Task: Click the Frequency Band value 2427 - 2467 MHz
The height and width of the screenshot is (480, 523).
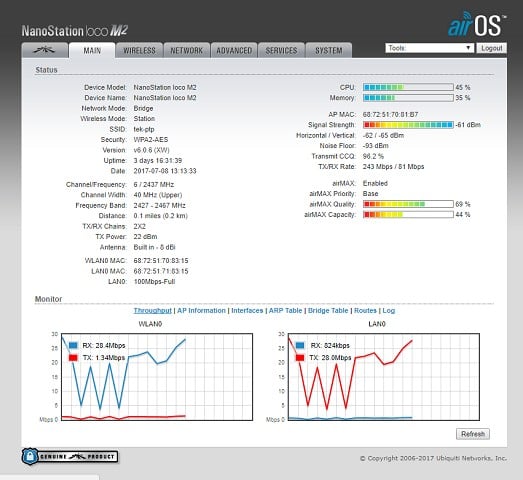Action: [x=159, y=205]
